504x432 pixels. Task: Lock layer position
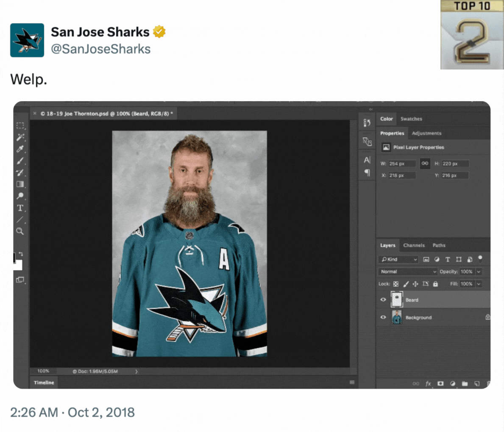[415, 284]
